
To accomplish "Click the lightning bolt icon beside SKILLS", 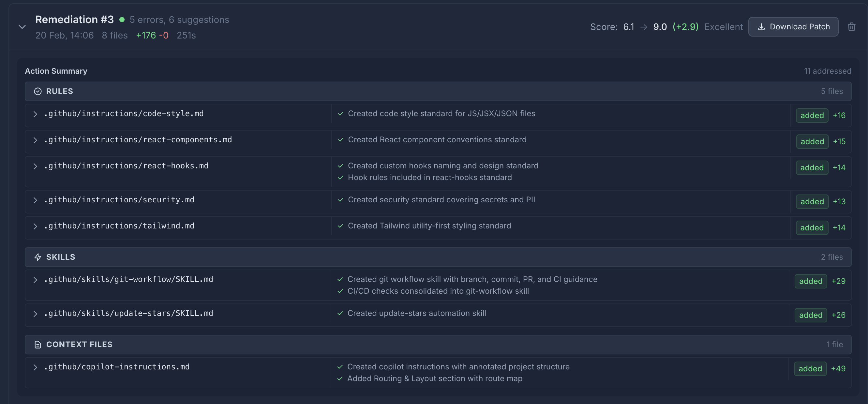I will click(x=38, y=257).
